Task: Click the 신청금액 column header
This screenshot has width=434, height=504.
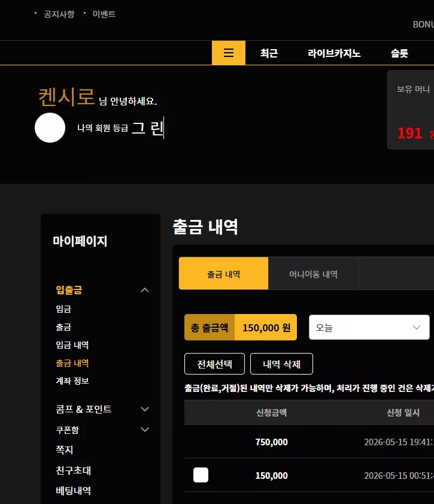Action: (x=272, y=412)
